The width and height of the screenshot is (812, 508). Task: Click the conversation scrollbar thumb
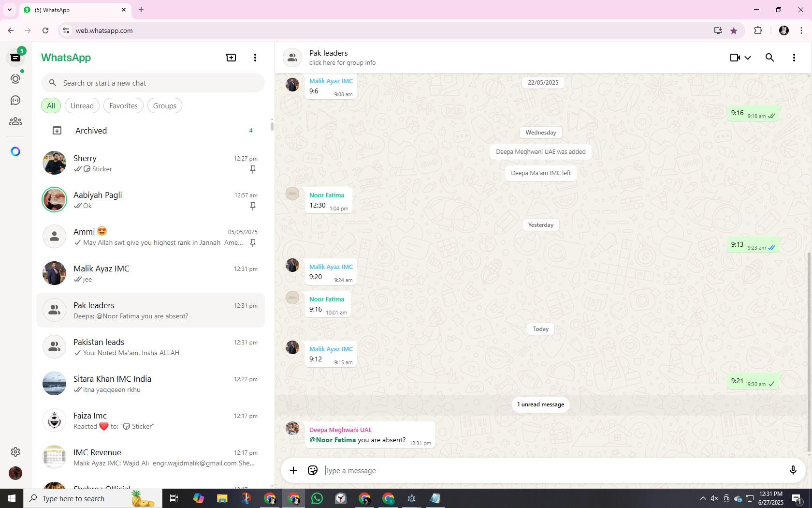pyautogui.click(x=809, y=353)
